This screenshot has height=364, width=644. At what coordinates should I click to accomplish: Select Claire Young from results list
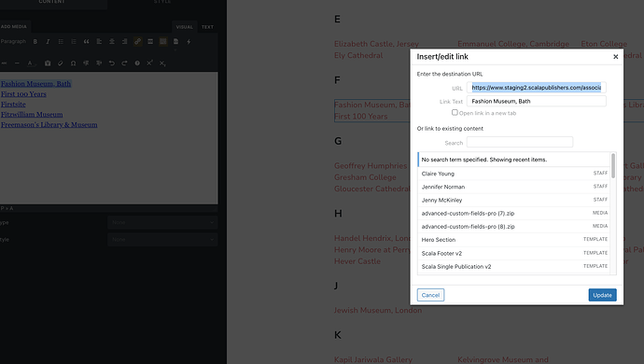[x=514, y=174]
